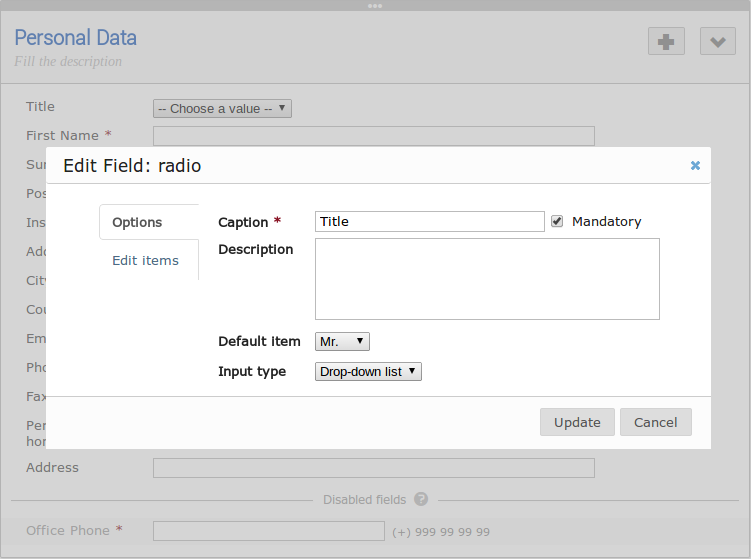Switch to the Options tab
This screenshot has width=751, height=559.
point(149,222)
